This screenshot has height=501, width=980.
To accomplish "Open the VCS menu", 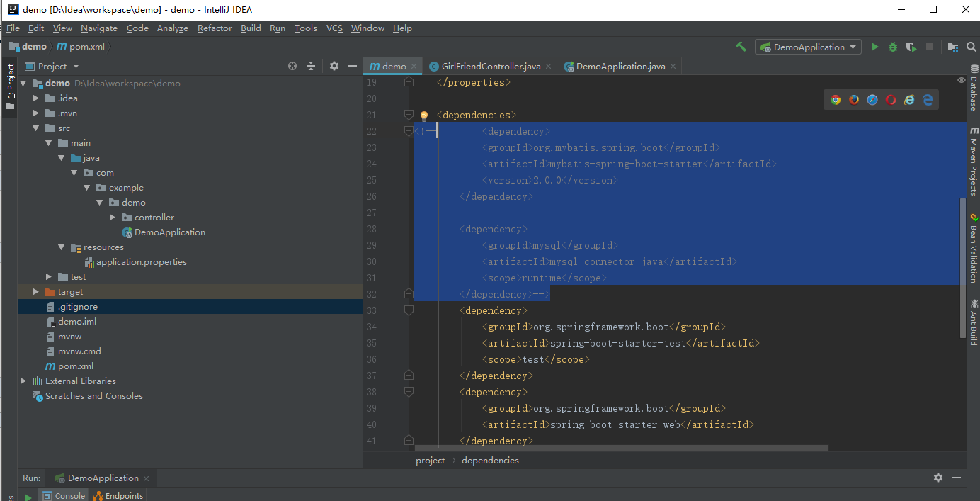I will [x=334, y=28].
